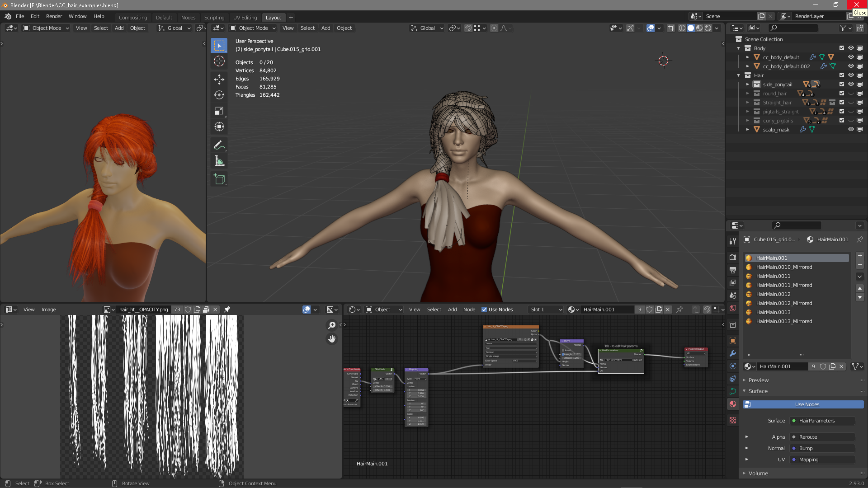Select HairMain.0011_Mirrored material slot
This screenshot has height=488, width=868.
797,285
